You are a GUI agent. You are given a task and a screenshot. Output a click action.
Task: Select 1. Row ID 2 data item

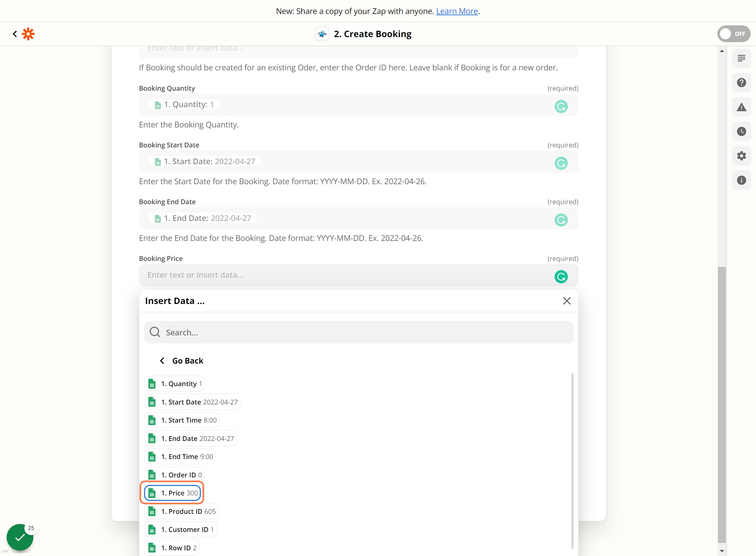click(172, 547)
